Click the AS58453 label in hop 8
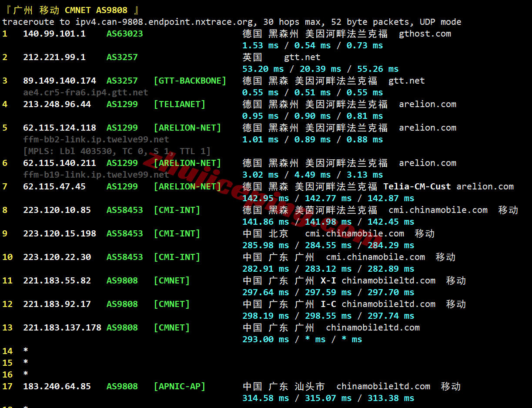532x408 pixels. [x=124, y=210]
